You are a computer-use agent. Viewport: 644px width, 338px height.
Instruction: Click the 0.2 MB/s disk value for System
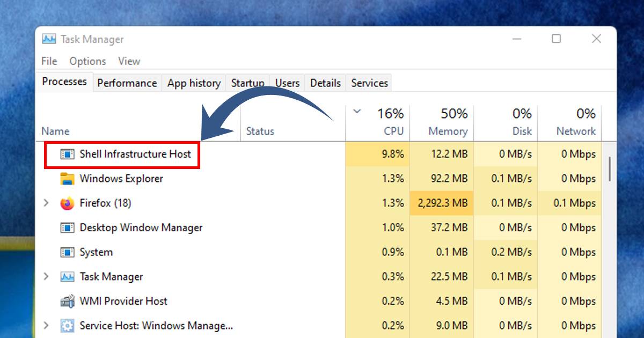pos(511,252)
